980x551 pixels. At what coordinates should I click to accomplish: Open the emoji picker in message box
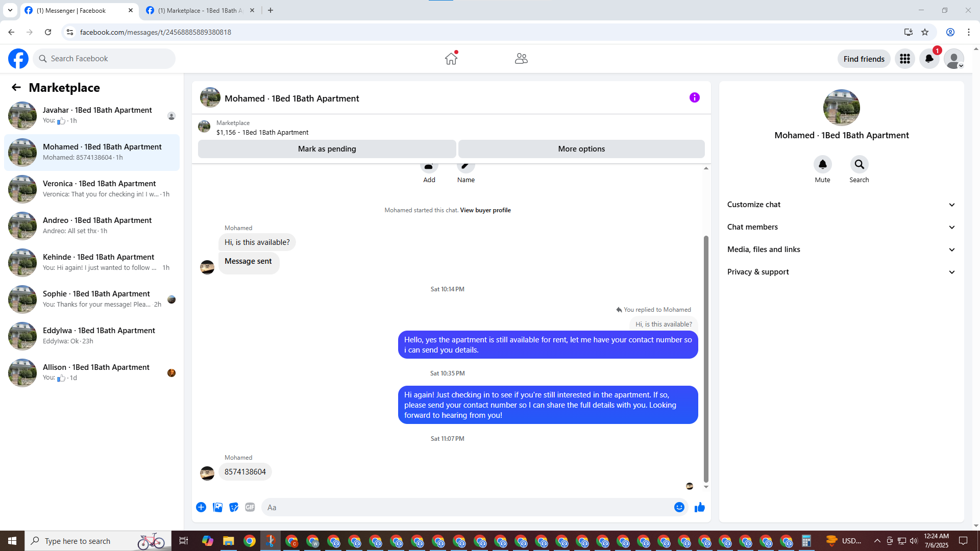pyautogui.click(x=679, y=507)
